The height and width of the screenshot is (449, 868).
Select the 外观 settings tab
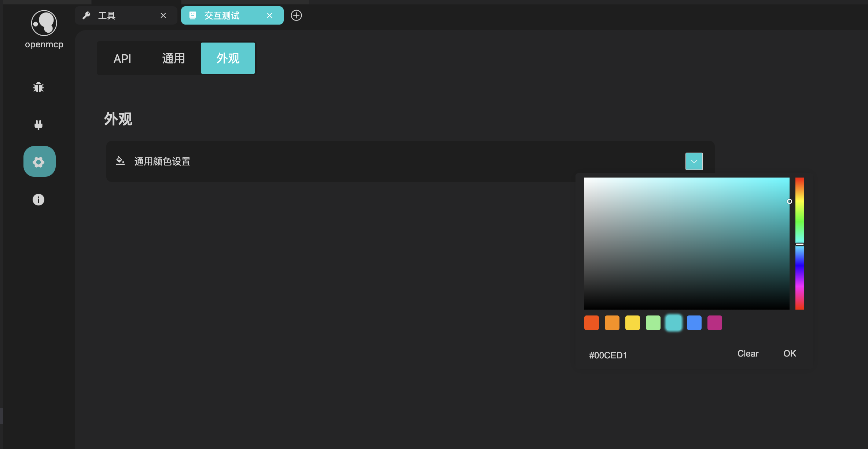click(228, 58)
